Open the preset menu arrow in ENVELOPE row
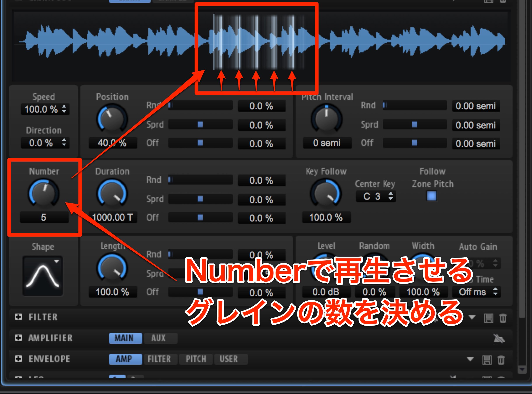532x394 pixels. [470, 359]
